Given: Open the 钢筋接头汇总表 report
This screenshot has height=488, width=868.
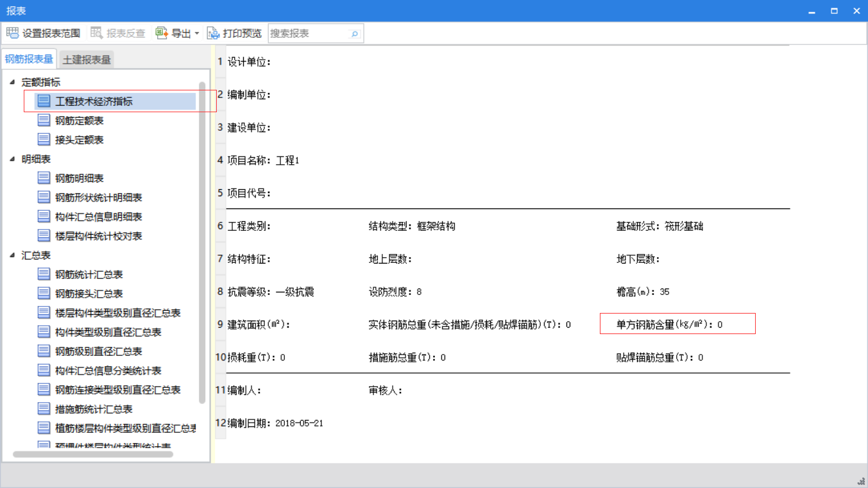Looking at the screenshot, I should pos(89,294).
